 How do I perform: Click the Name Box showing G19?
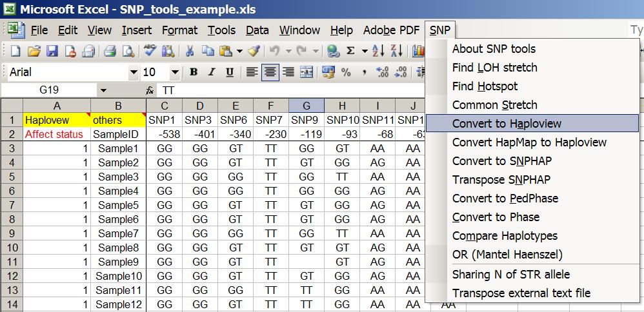tap(49, 90)
